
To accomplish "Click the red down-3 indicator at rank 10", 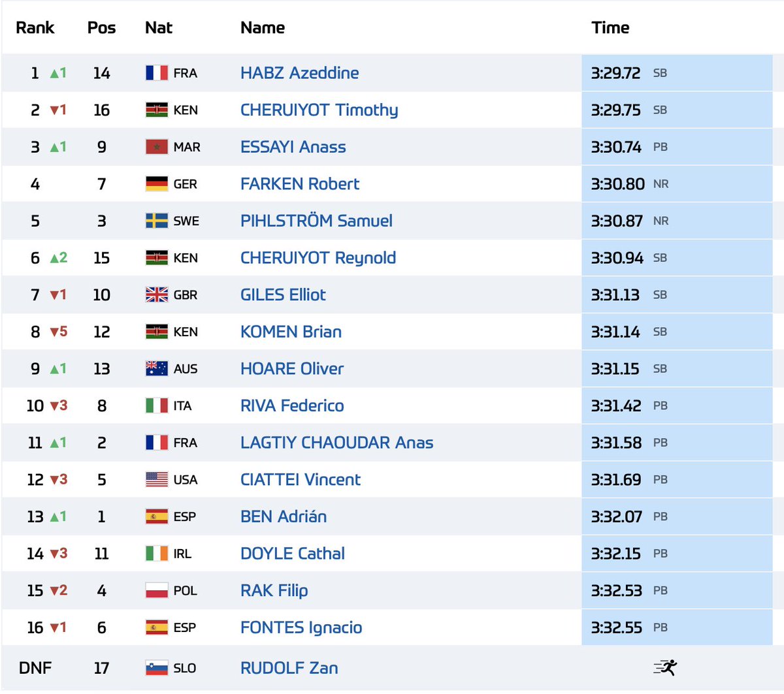I will coord(59,405).
